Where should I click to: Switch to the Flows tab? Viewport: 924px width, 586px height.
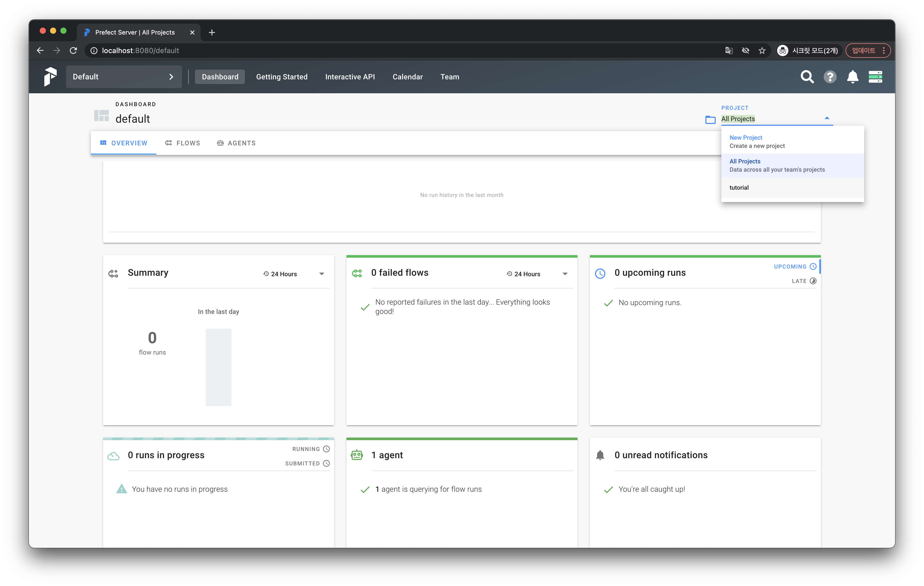click(x=183, y=143)
